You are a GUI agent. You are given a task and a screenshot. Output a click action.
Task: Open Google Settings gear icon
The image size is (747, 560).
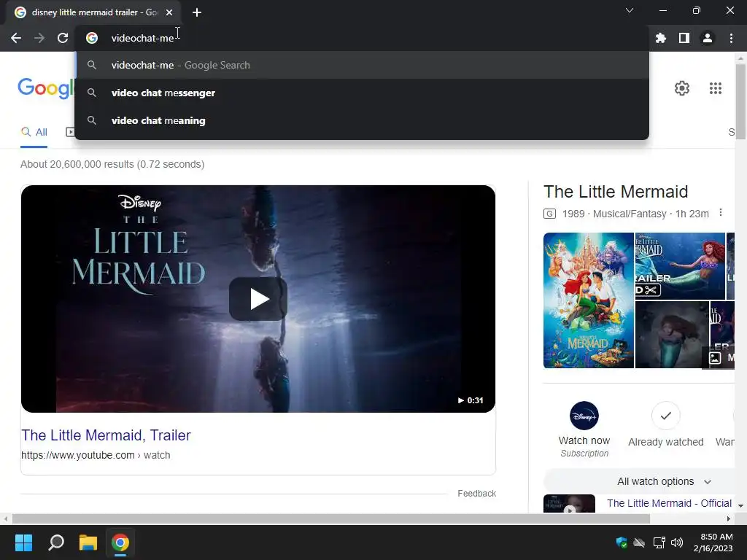pos(682,88)
